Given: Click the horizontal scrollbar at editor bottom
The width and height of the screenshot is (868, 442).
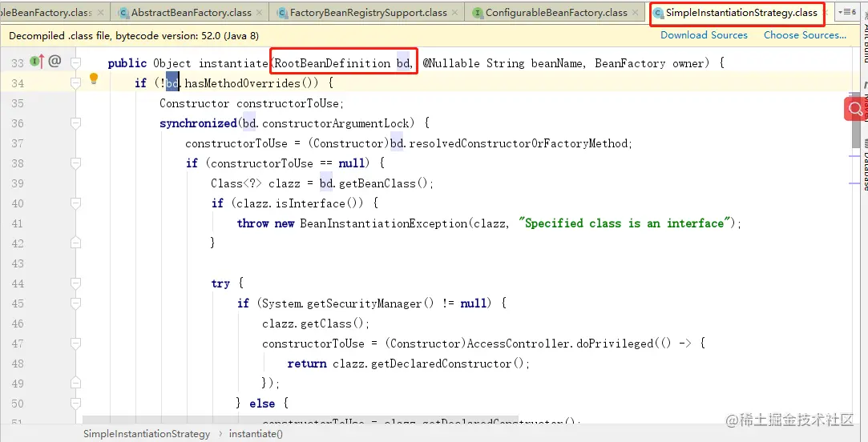Looking at the screenshot, I should (301, 421).
